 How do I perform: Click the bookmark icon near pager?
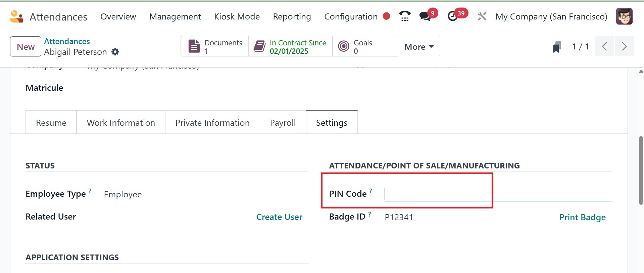coord(557,47)
